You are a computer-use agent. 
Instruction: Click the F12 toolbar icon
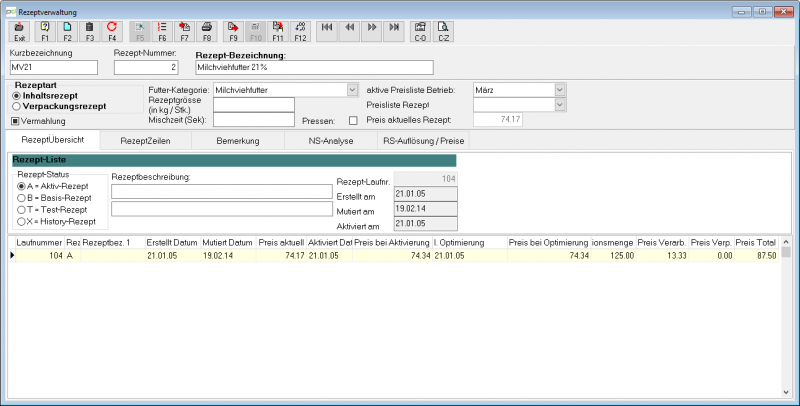301,32
